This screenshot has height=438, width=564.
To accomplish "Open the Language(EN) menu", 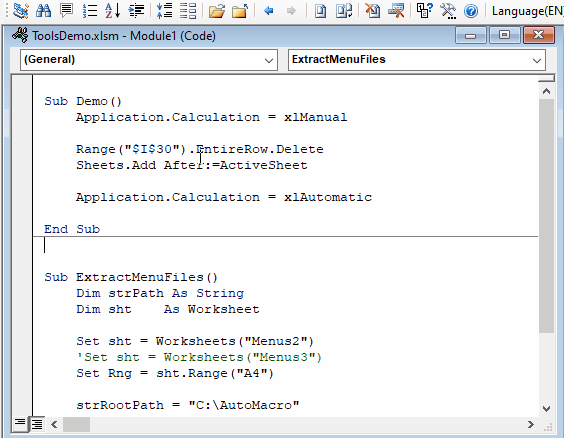I will 527,11.
